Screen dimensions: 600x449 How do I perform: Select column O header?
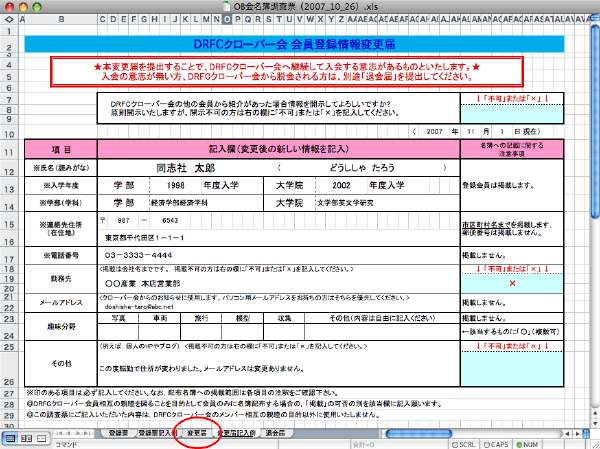click(x=230, y=18)
